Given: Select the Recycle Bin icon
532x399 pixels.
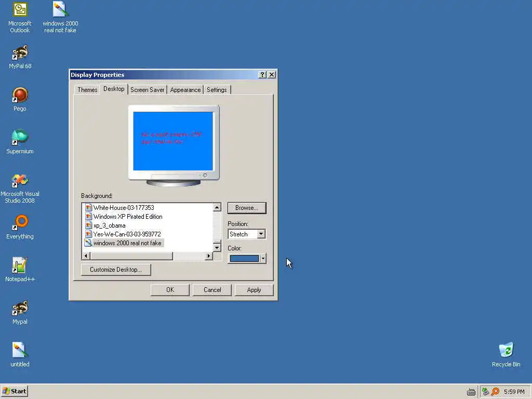Looking at the screenshot, I should coord(506,355).
